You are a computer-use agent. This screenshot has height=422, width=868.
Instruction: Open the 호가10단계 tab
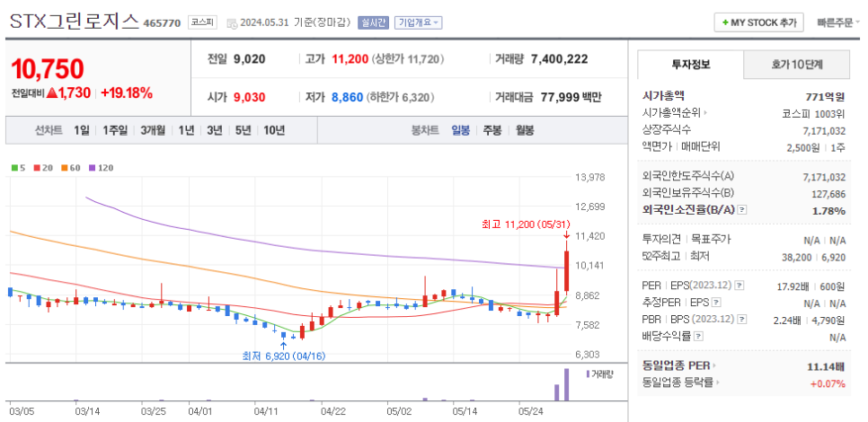tap(797, 65)
